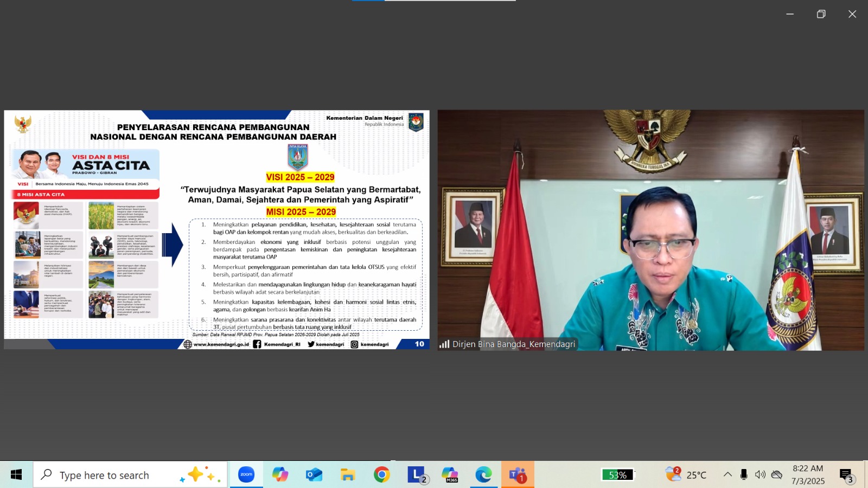Viewport: 868px width, 488px height.
Task: Open Google Chrome from taskbar
Action: point(382,474)
